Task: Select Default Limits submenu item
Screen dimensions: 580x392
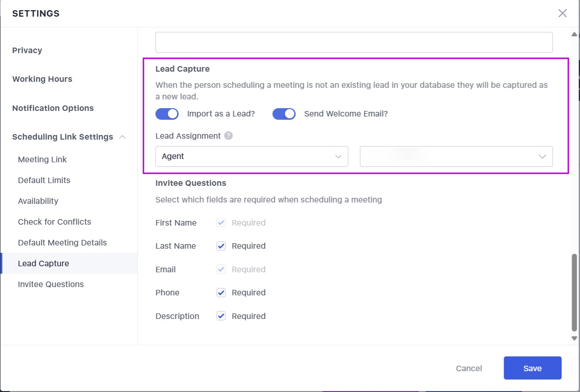Action: 44,180
